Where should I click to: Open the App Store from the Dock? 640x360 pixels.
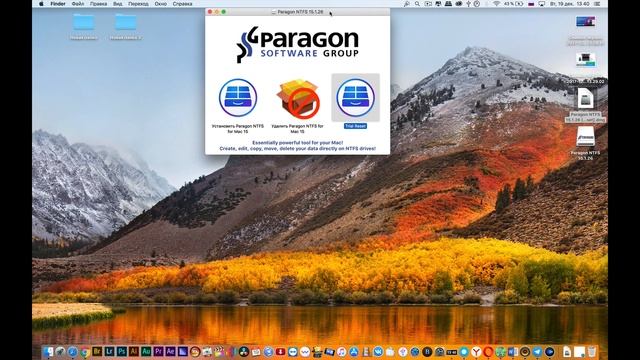point(354,351)
